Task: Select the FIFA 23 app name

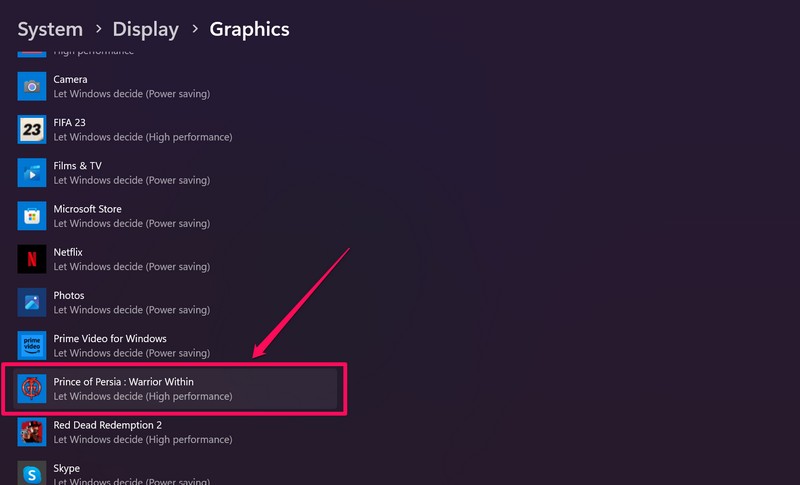Action: (x=69, y=122)
